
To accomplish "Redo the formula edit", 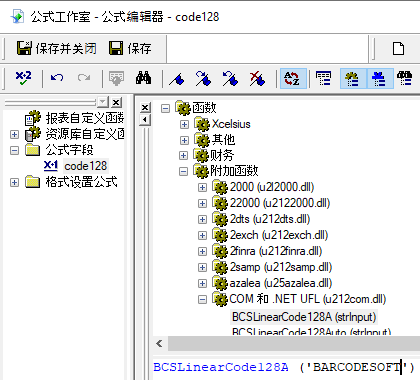I will pyautogui.click(x=84, y=78).
